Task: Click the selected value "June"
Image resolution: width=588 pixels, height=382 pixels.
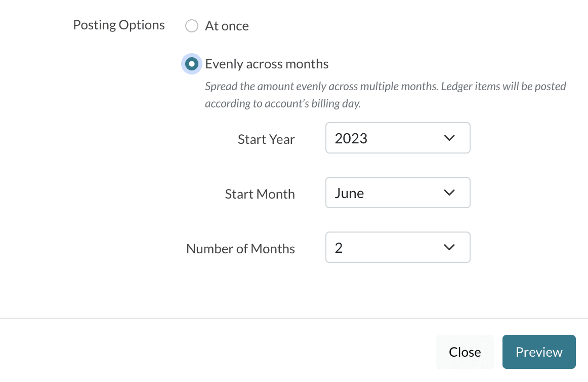Action: 349,193
